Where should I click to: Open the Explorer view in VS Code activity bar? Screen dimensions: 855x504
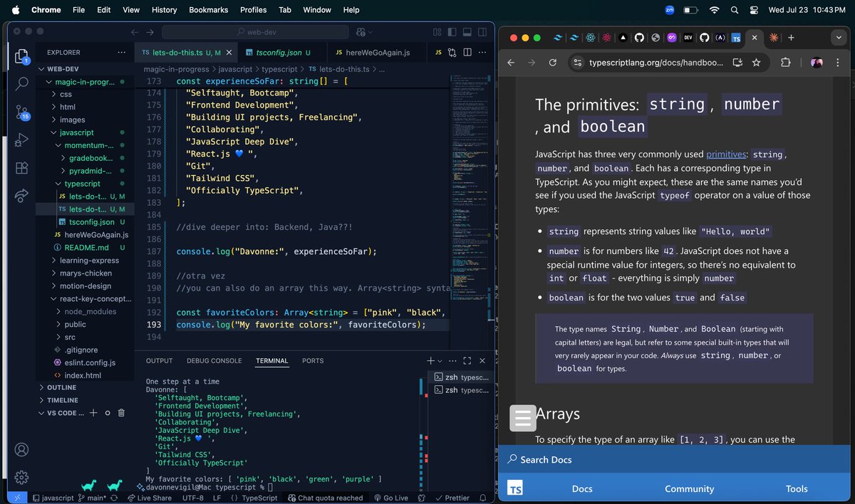[22, 57]
